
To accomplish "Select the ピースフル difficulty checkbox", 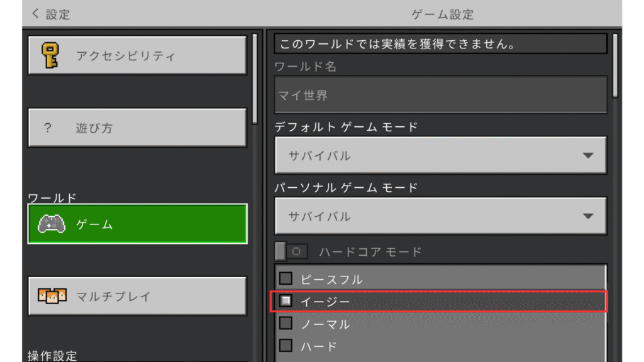I will coord(286,278).
